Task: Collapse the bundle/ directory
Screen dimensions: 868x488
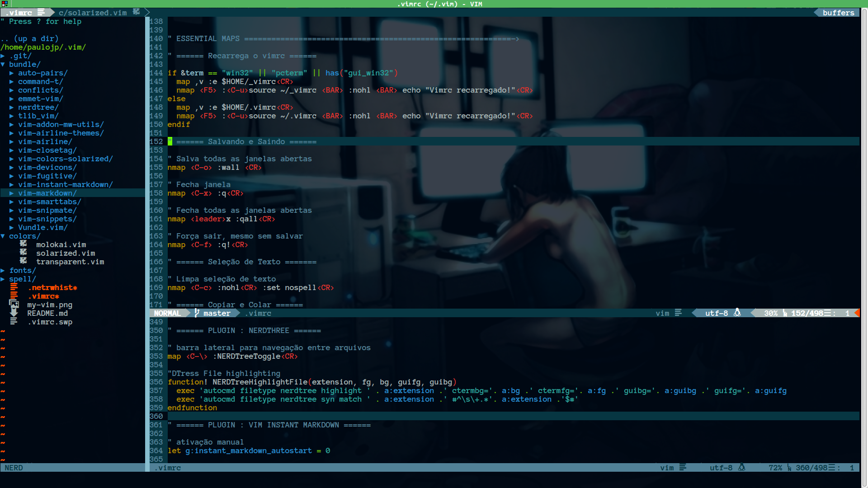Action: pyautogui.click(x=3, y=64)
